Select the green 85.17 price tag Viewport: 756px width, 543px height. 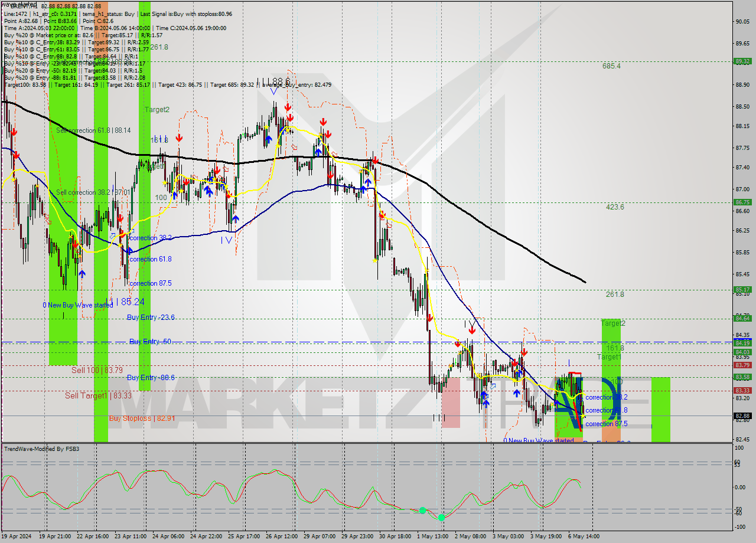[742, 290]
